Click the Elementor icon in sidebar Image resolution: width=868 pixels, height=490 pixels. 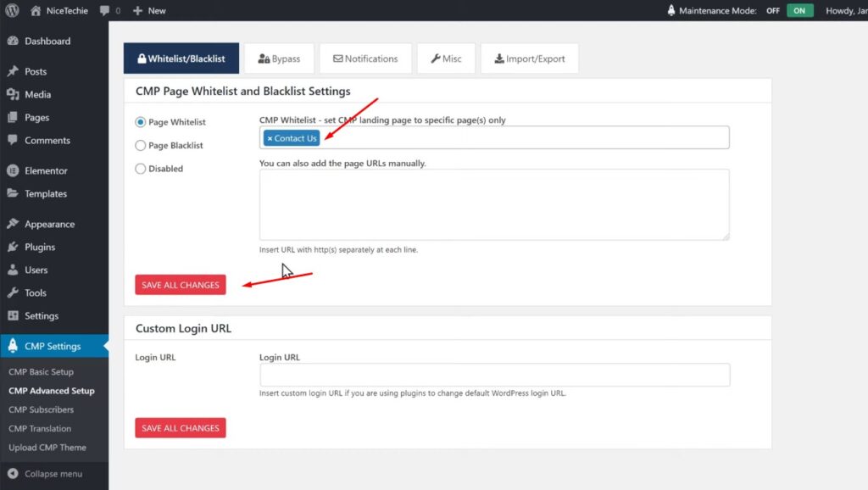click(13, 171)
